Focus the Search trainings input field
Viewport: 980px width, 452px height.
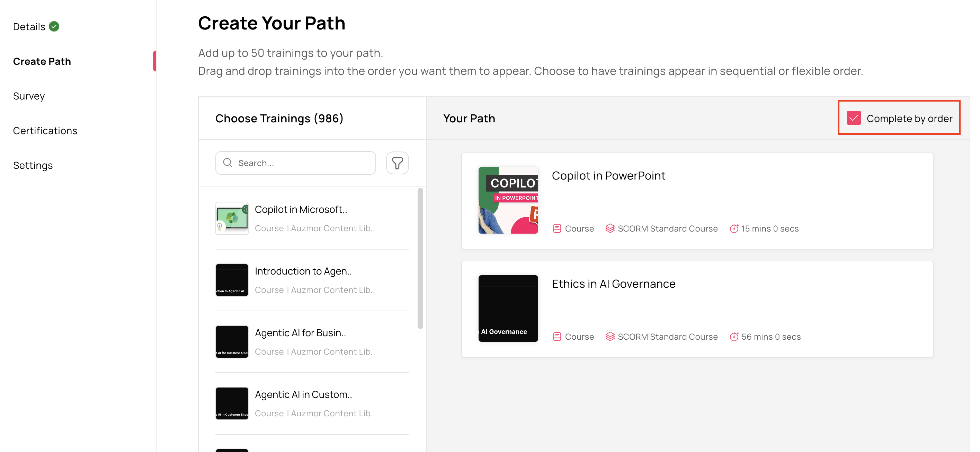pos(296,163)
